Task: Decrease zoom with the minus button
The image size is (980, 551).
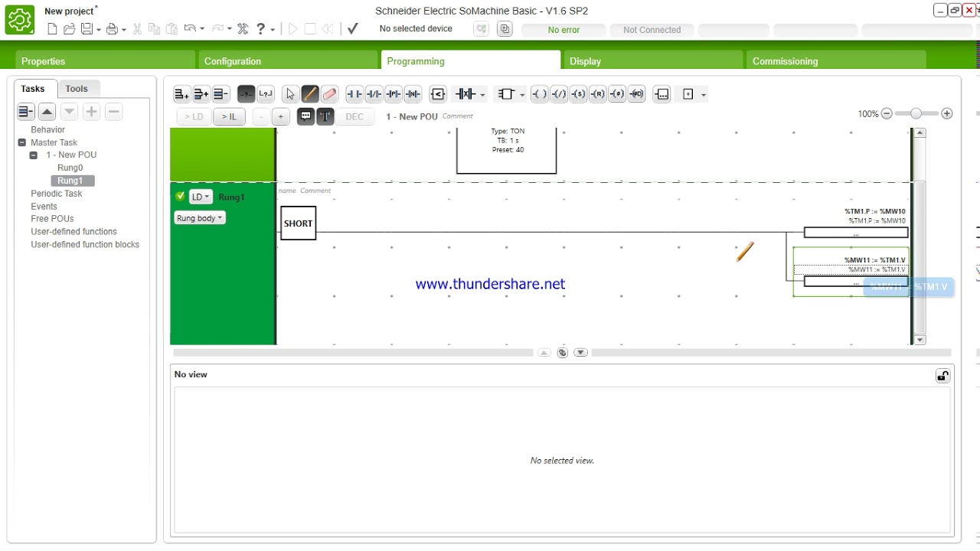Action: pyautogui.click(x=887, y=113)
